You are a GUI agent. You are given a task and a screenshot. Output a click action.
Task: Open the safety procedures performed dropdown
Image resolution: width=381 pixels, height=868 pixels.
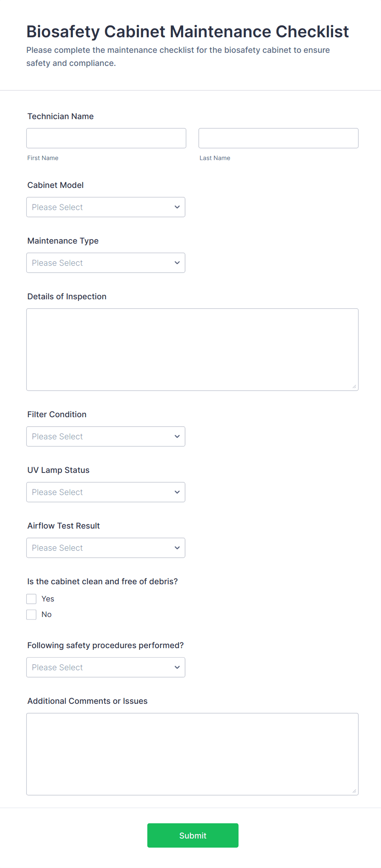point(106,667)
